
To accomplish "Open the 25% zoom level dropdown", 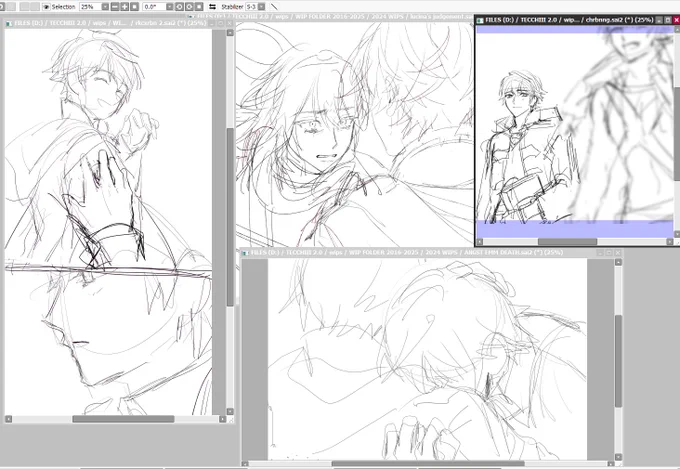I will tap(105, 7).
